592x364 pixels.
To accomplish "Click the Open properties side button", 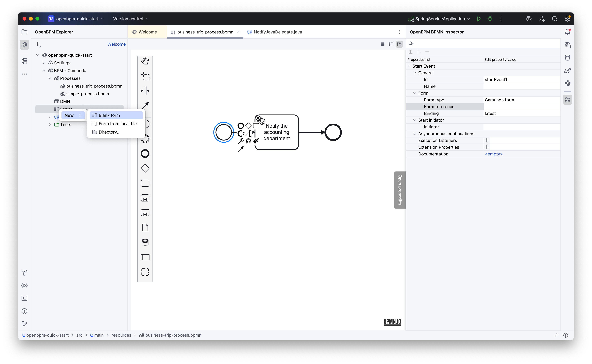I will coord(400,190).
